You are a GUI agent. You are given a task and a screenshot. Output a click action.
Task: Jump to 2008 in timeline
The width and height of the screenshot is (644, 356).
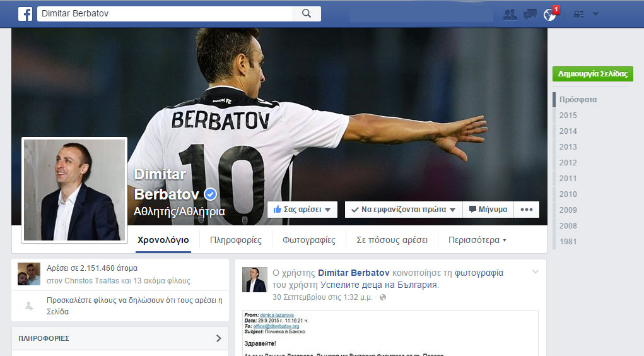pyautogui.click(x=568, y=226)
